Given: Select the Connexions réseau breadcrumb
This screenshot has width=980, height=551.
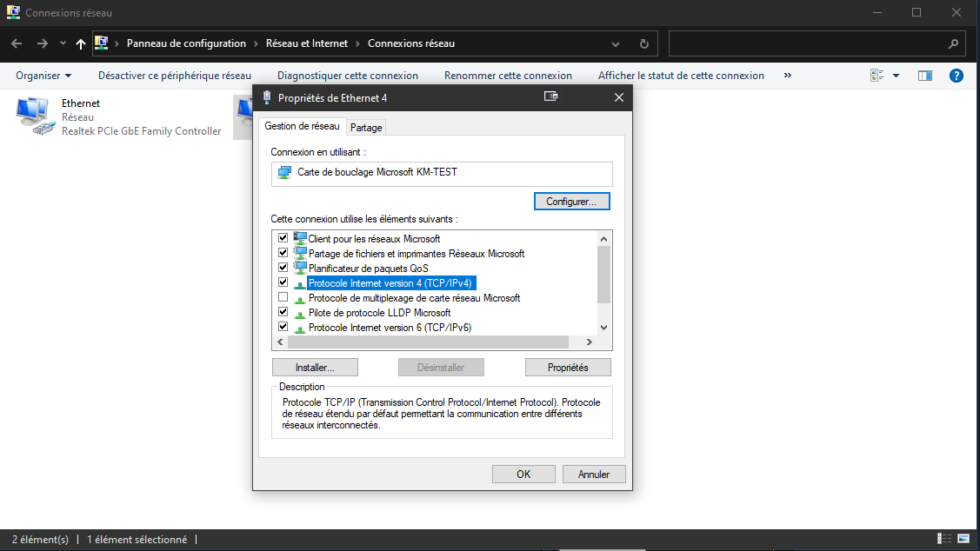Looking at the screenshot, I should (411, 43).
